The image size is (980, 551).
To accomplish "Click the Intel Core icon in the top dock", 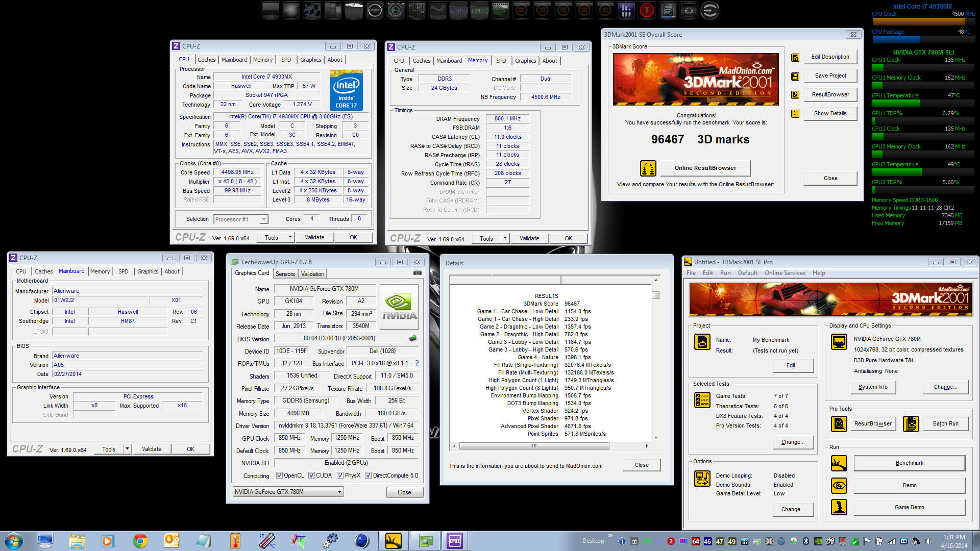I will click(668, 10).
